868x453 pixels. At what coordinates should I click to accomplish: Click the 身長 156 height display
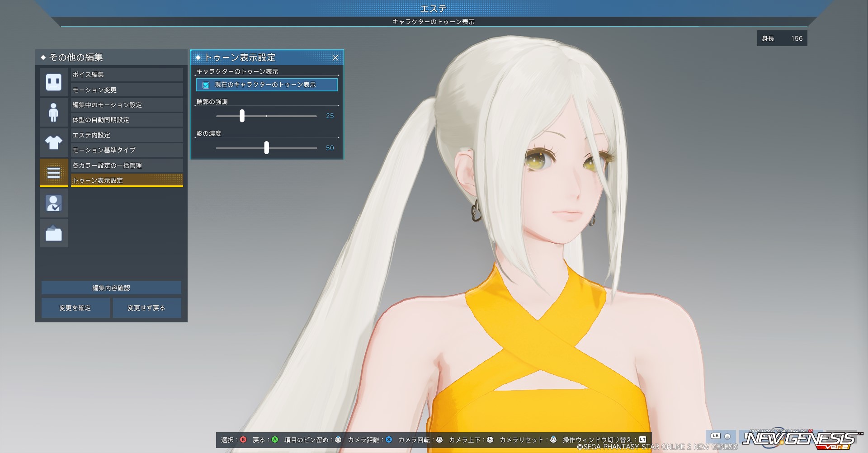(782, 38)
